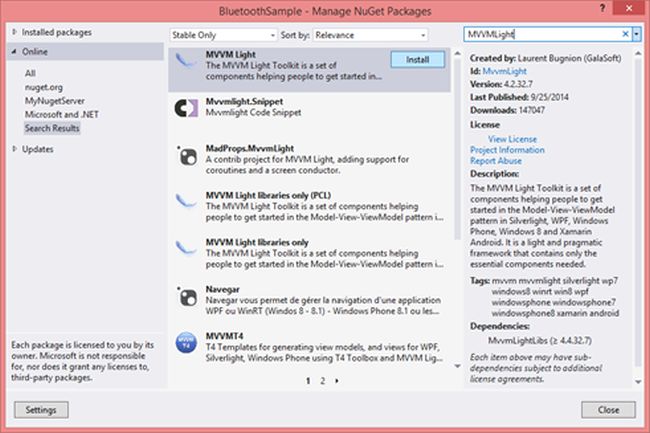Click the MVVM Light libraries only (PCL) icon
The height and width of the screenshot is (433, 650).
pos(185,202)
